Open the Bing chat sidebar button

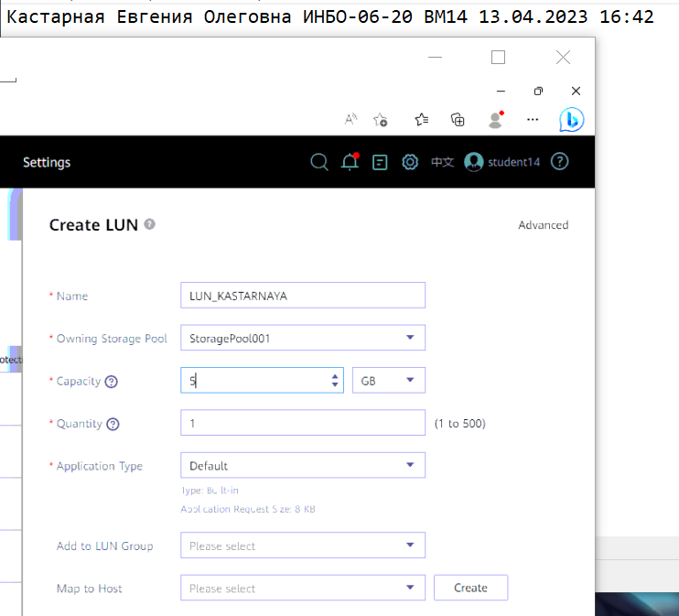point(571,120)
